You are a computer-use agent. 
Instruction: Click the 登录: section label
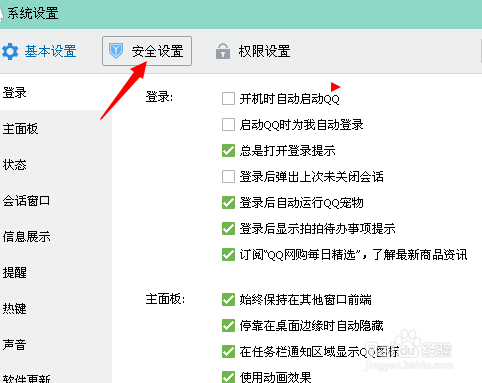coord(159,97)
